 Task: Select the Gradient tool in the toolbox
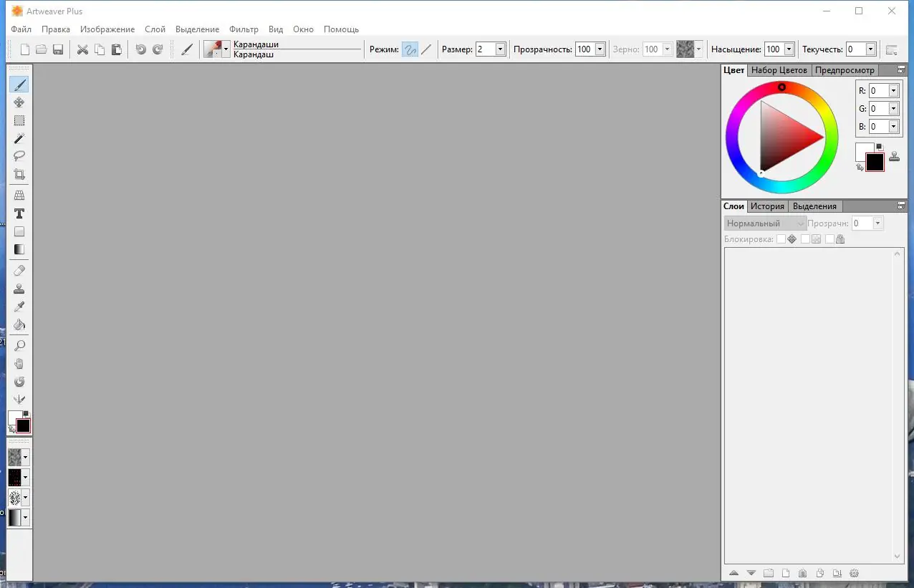(19, 249)
